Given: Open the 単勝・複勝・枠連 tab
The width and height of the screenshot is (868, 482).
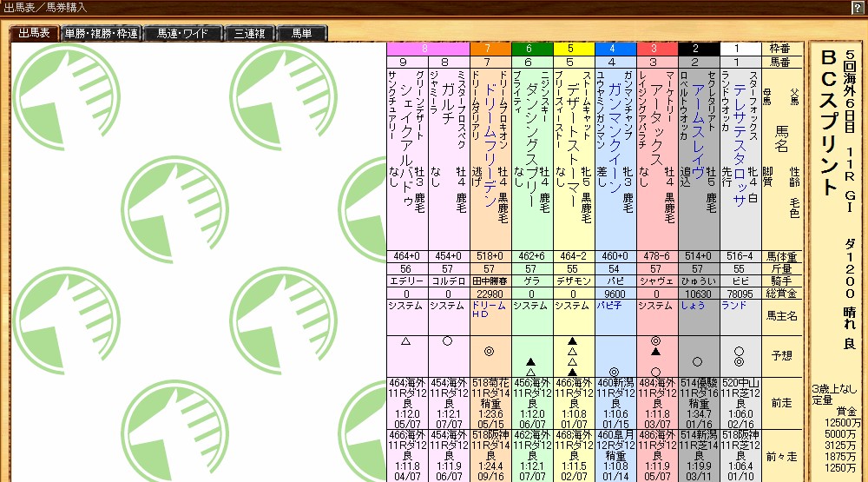Looking at the screenshot, I should (102, 33).
